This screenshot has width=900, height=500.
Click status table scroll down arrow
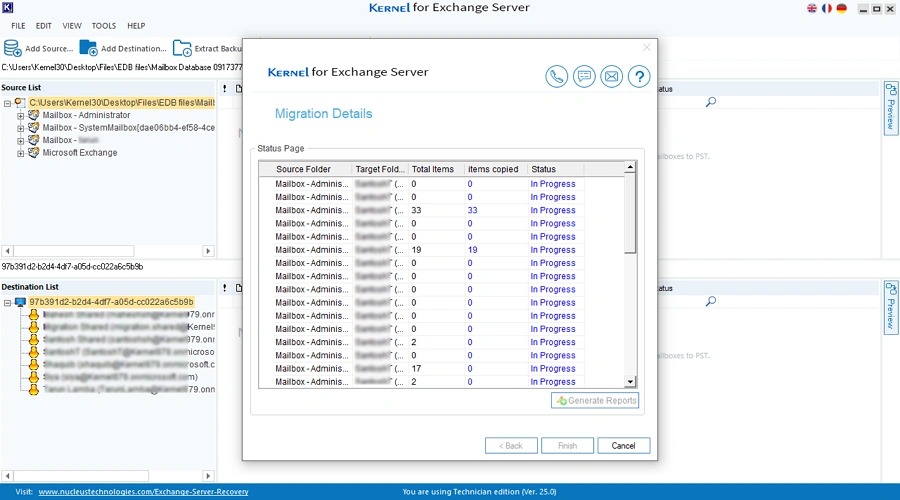pyautogui.click(x=630, y=382)
